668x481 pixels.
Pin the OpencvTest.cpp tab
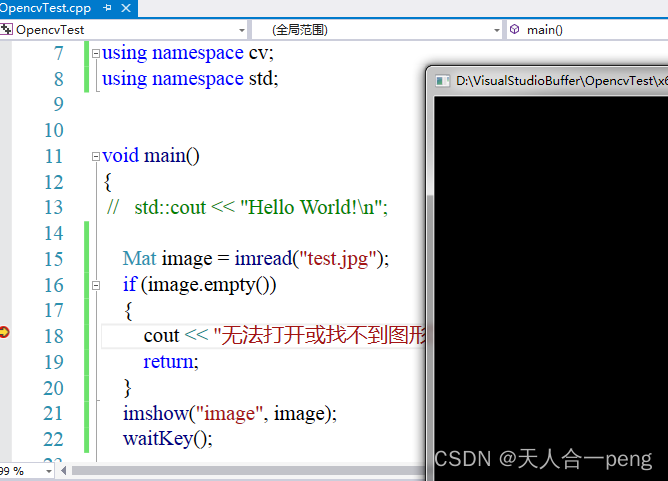(107, 8)
